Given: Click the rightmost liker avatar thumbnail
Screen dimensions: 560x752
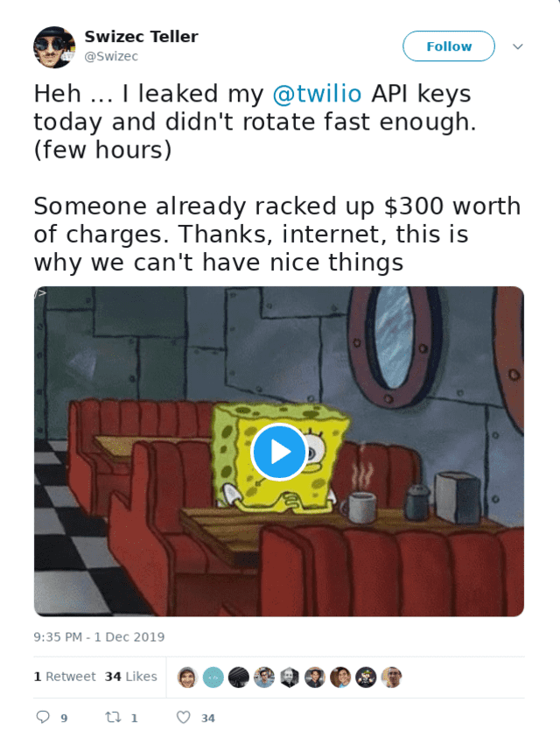Looking at the screenshot, I should pos(393,676).
